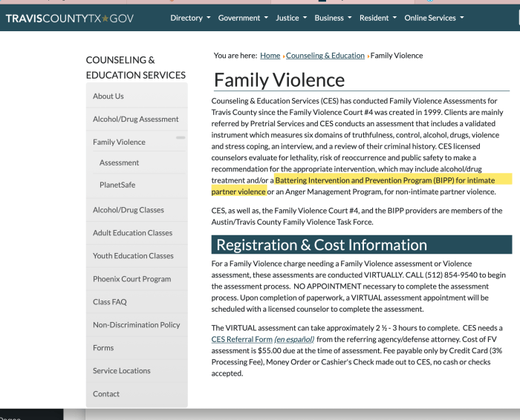Select About Us in the sidebar
Image resolution: width=520 pixels, height=420 pixels.
pos(108,96)
